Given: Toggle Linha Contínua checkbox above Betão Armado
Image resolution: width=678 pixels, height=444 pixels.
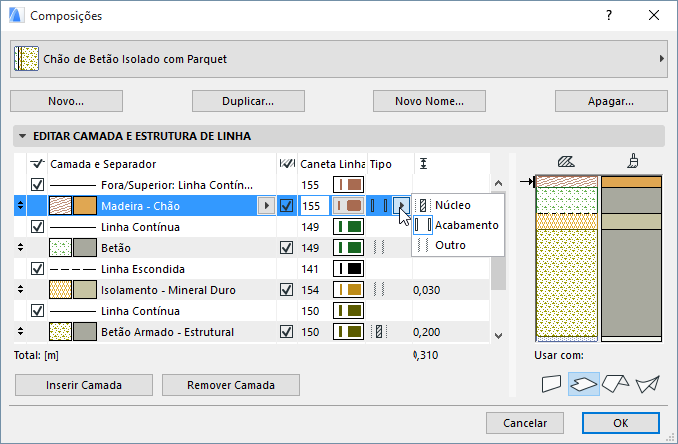Looking at the screenshot, I should 37,310.
